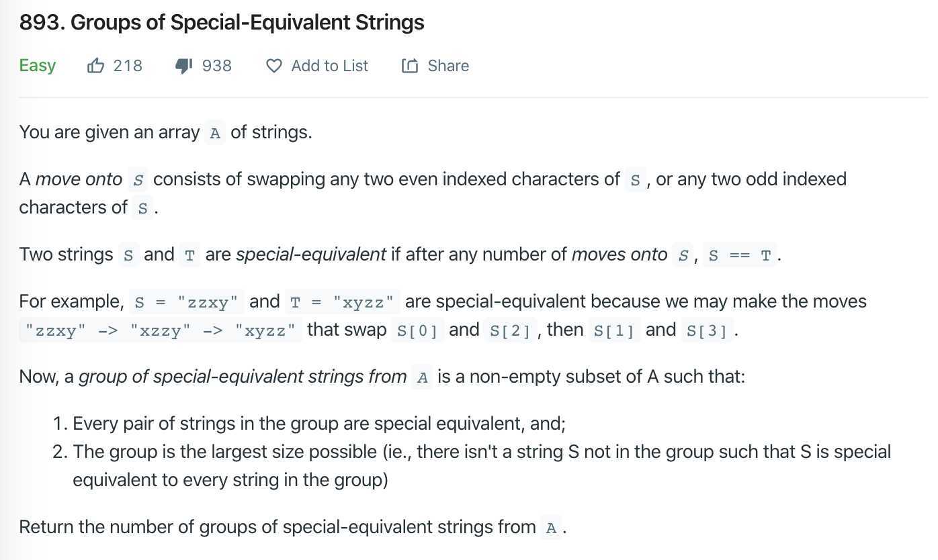This screenshot has height=560, width=938.
Task: Click the 938 dislikes count
Action: 216,66
